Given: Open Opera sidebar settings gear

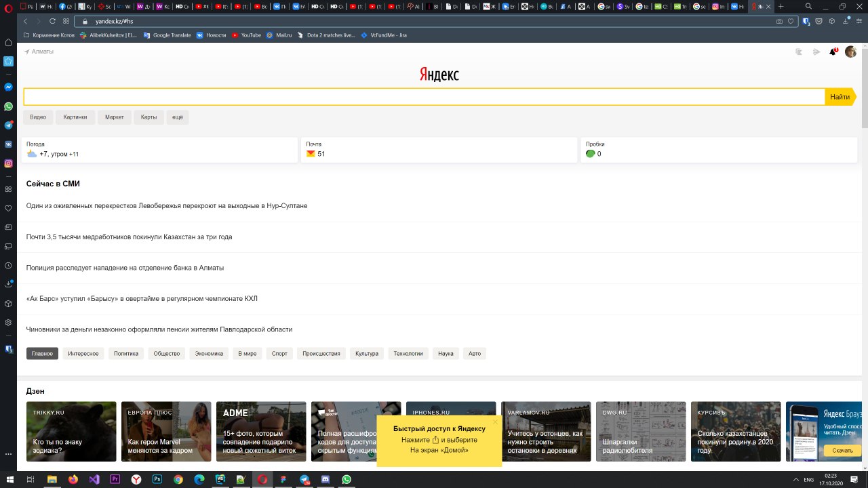Looking at the screenshot, I should (8, 323).
